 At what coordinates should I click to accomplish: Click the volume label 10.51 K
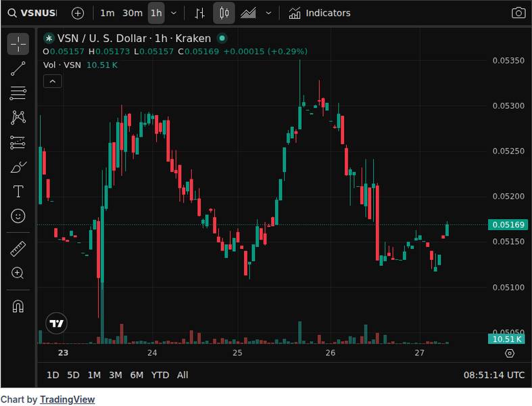[x=506, y=339]
